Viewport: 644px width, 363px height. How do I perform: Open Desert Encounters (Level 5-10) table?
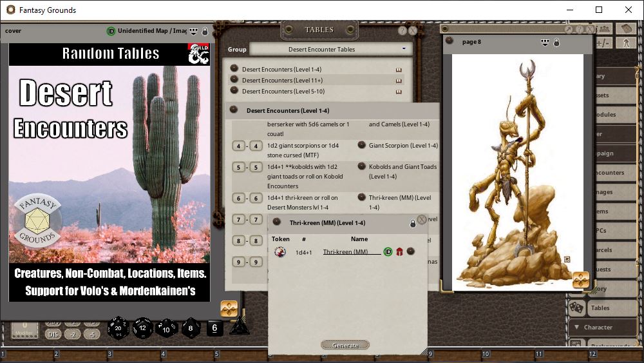click(x=283, y=92)
